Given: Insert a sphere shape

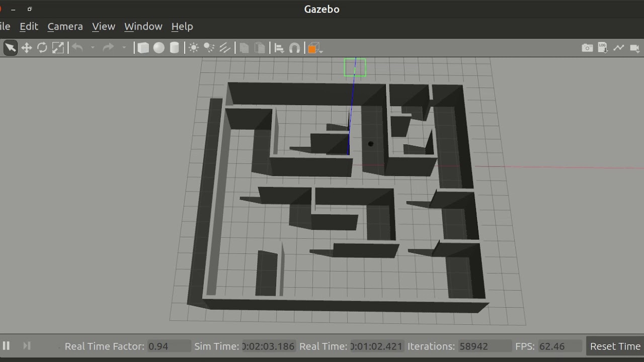Looking at the screenshot, I should (x=159, y=48).
